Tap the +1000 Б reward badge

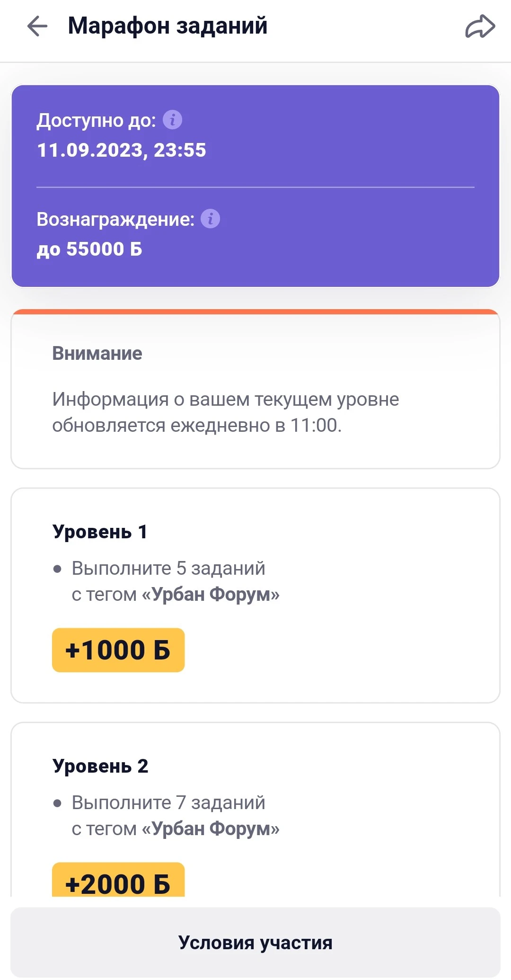[x=118, y=650]
